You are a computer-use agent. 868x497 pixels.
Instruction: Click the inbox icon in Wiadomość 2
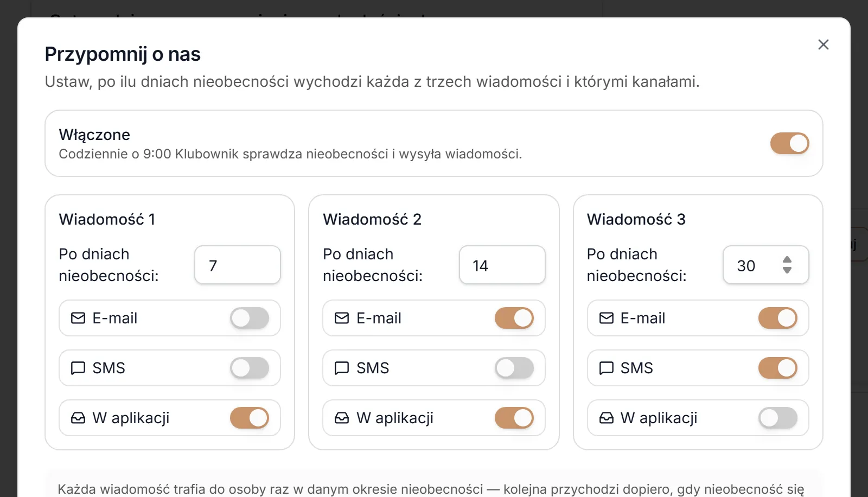[342, 418]
